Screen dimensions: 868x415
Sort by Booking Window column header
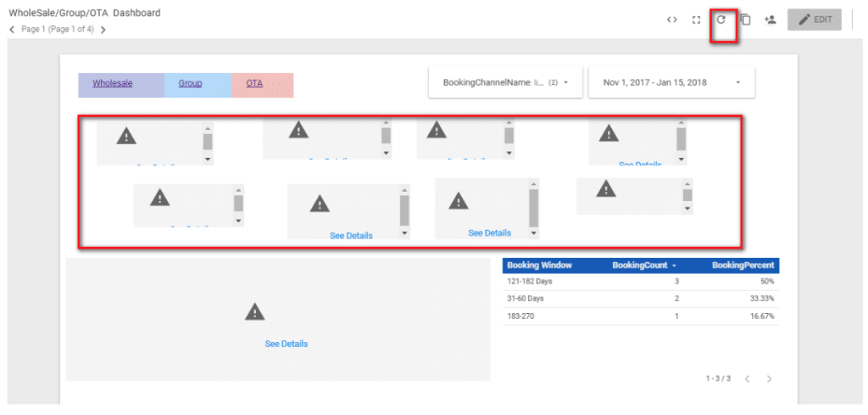(539, 266)
